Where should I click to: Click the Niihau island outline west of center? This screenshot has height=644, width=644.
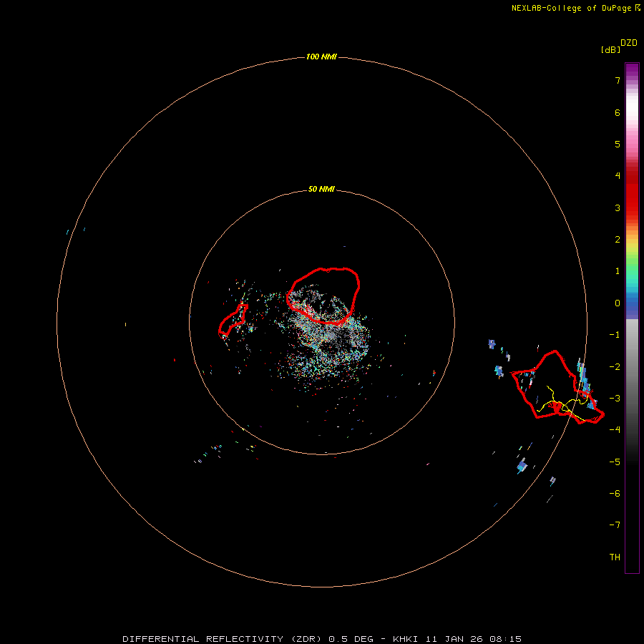click(x=233, y=321)
